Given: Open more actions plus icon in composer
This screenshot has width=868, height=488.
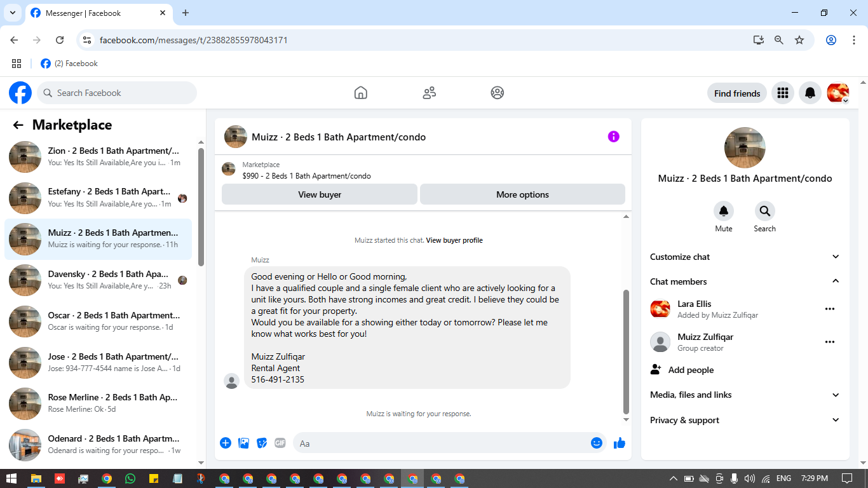Looking at the screenshot, I should coord(226,443).
